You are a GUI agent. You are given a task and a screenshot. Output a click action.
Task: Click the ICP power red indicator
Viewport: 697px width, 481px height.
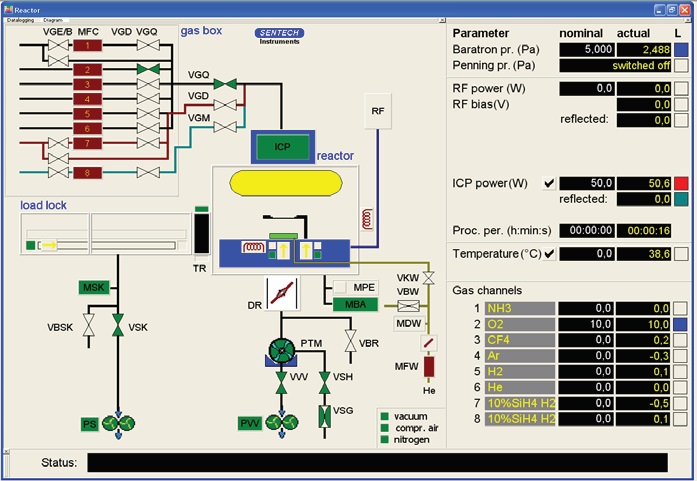coord(681,183)
